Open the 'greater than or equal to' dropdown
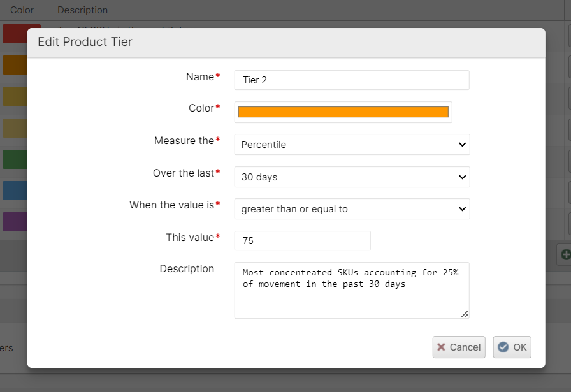This screenshot has width=571, height=392. pos(352,208)
